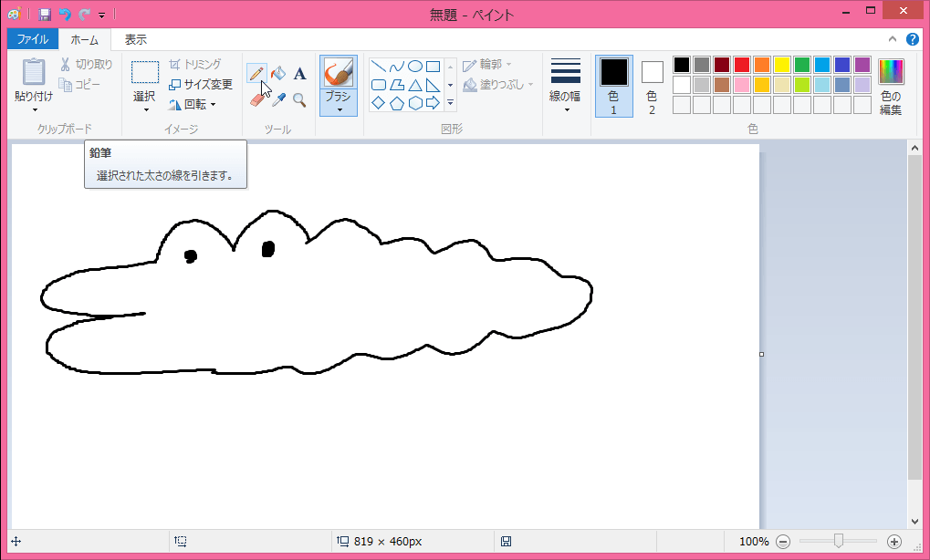
Task: Open the 選択 dropdown arrow
Action: tap(145, 110)
